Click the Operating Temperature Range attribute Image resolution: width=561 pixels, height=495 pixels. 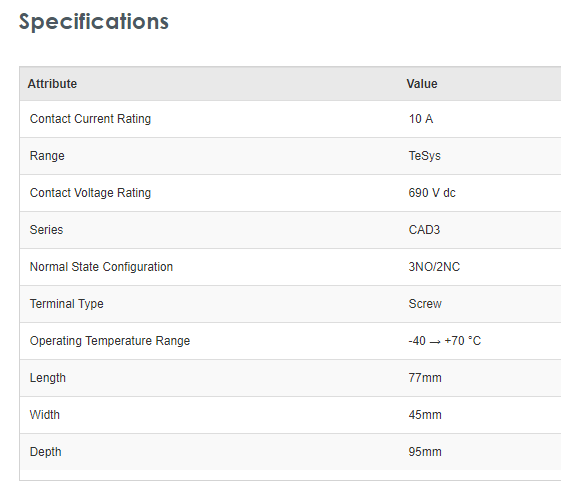[110, 341]
